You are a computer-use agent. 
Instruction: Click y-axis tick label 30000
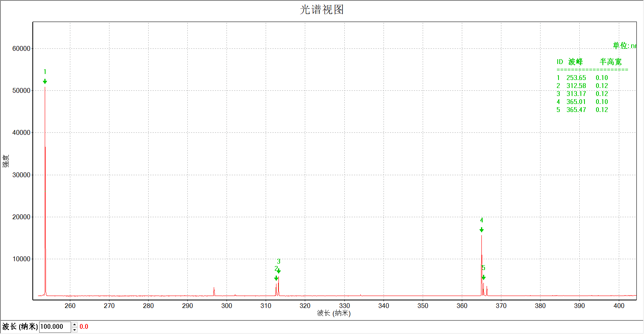pos(21,175)
